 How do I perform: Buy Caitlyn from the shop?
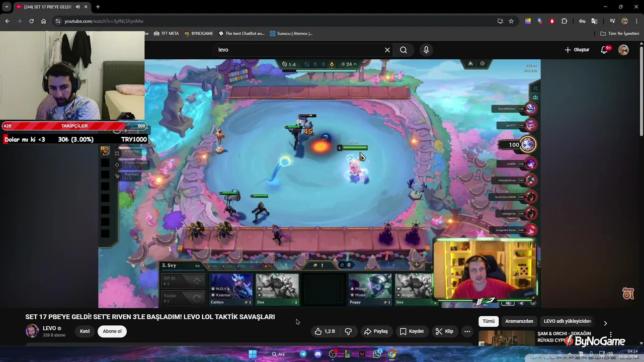click(231, 289)
